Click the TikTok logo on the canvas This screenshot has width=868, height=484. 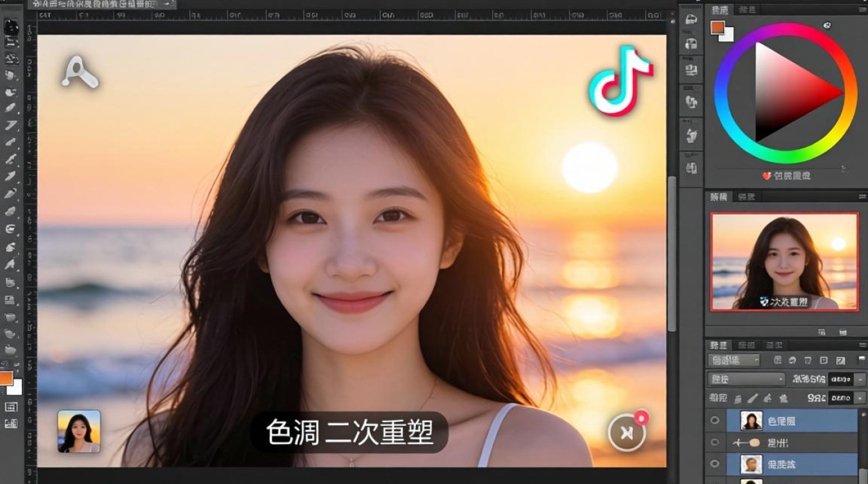[x=620, y=77]
